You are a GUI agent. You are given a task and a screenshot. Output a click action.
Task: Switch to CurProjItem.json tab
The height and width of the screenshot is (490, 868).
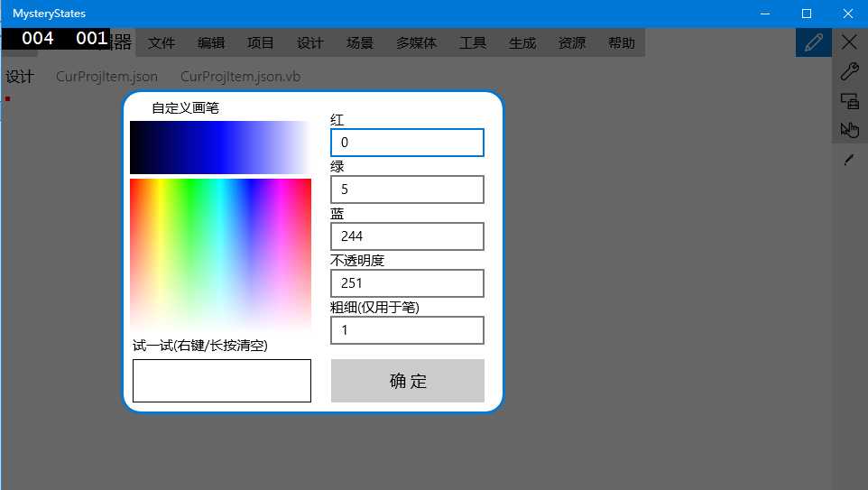(x=106, y=77)
